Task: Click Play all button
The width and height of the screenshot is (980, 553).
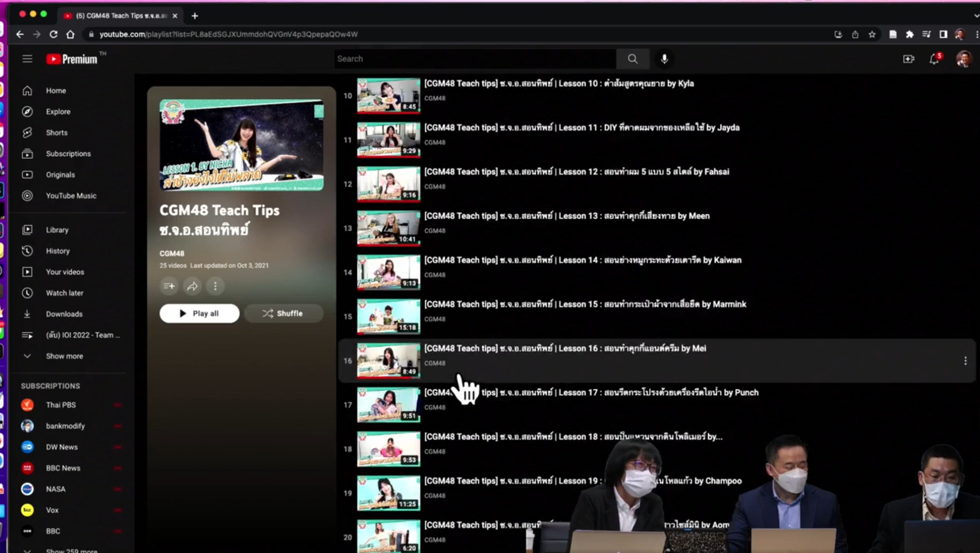Action: 199,313
